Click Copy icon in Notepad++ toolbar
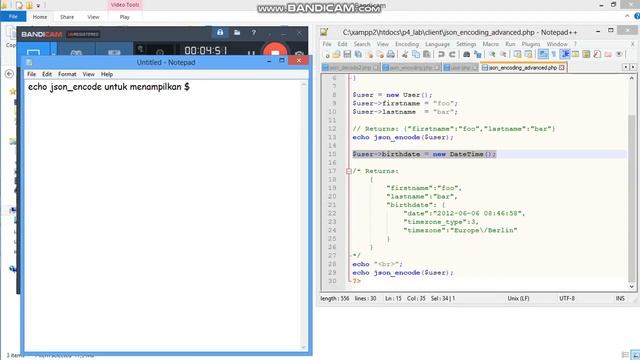The height and width of the screenshot is (360, 640). coord(416,54)
